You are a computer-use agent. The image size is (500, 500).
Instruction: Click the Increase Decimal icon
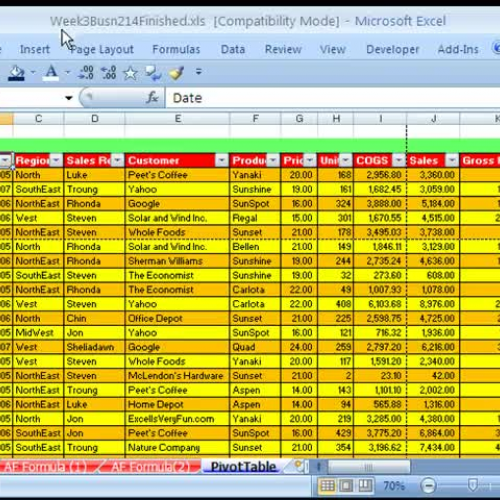[x=86, y=72]
